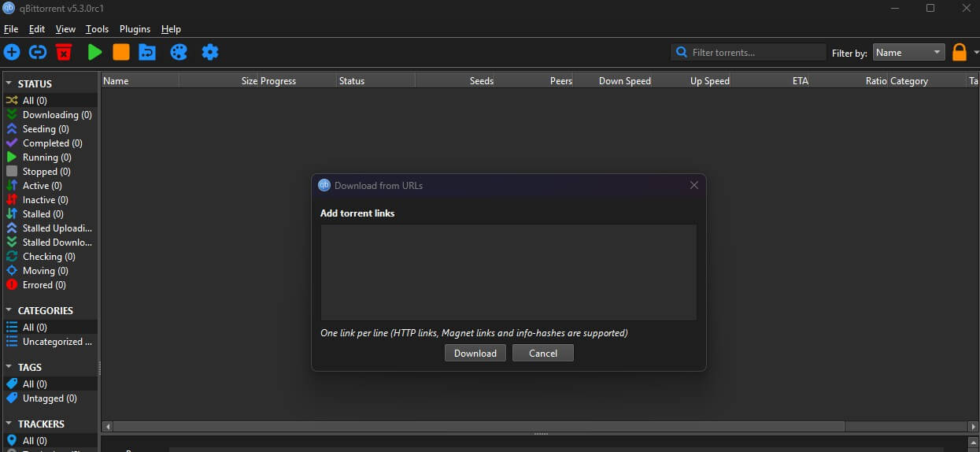Select Running (0) status filter
This screenshot has height=452, width=980.
pos(49,157)
